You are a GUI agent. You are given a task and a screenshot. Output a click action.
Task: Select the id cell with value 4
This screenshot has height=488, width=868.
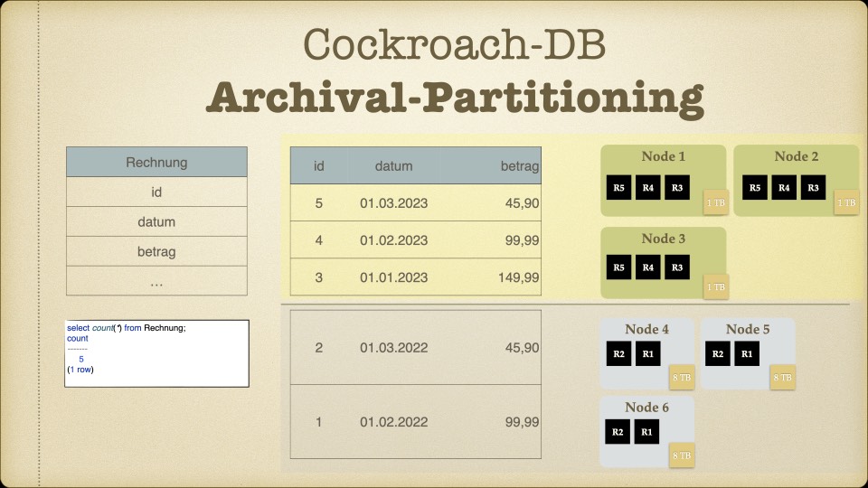pos(319,240)
